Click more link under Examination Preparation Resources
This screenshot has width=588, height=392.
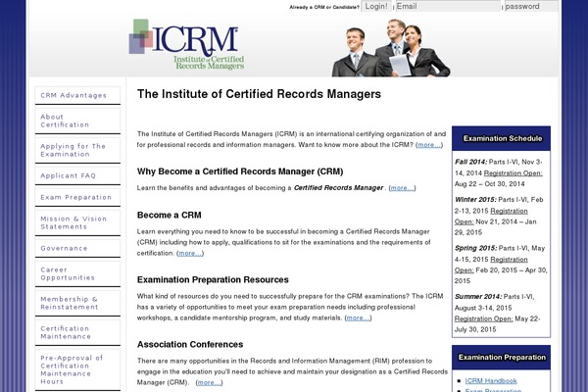[x=358, y=318]
